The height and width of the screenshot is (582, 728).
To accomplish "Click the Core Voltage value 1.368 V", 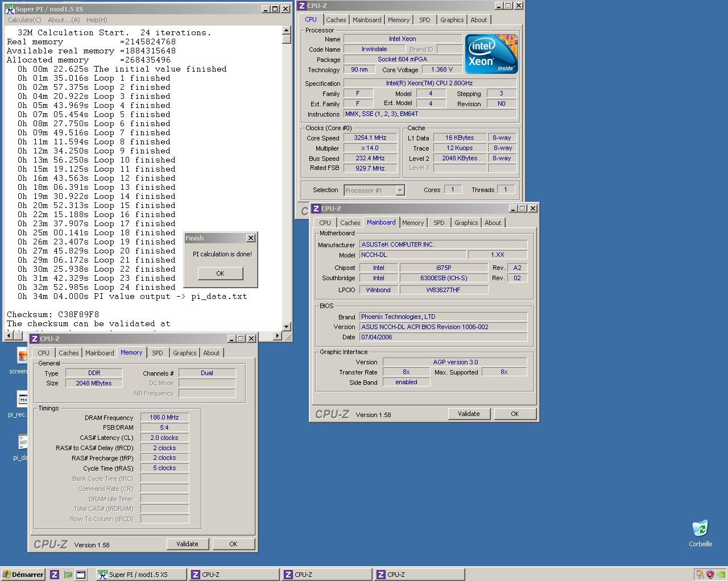I will (x=442, y=70).
